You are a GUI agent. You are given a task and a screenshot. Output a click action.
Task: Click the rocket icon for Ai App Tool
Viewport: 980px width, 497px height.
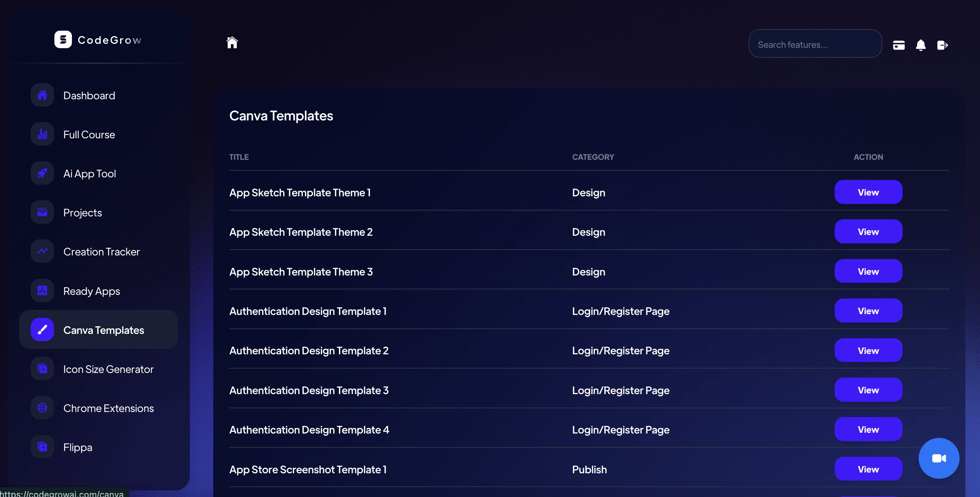pos(42,173)
